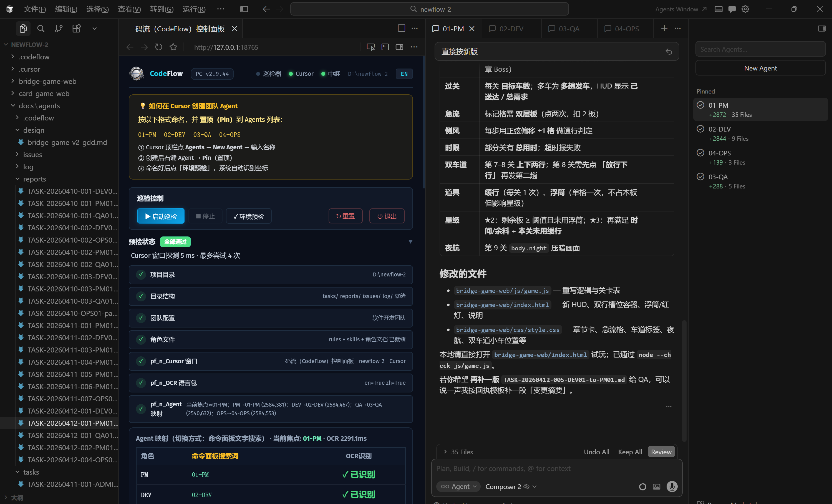Bookmark the CodeFlow page with the star icon

173,47
